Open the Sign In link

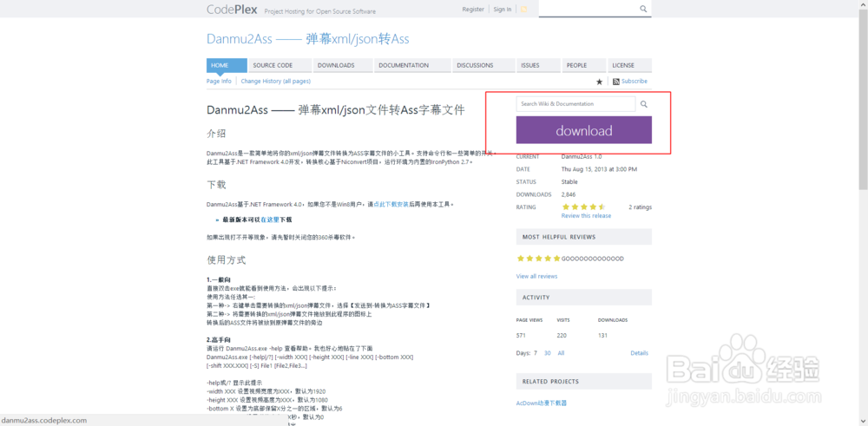tap(502, 10)
